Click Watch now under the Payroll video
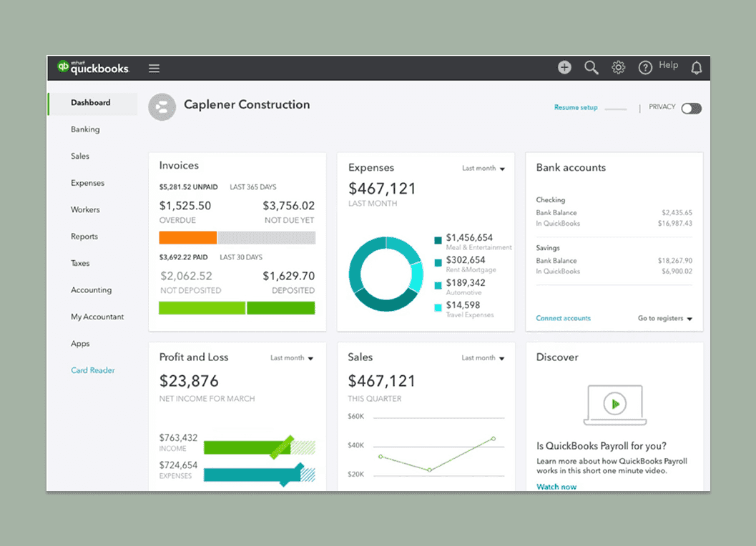 556,487
